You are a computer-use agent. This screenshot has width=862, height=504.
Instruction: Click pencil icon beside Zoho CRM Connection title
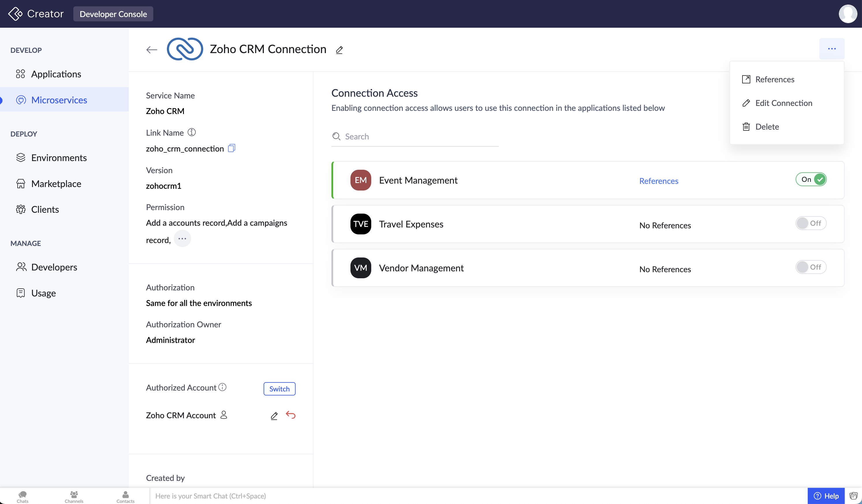339,50
